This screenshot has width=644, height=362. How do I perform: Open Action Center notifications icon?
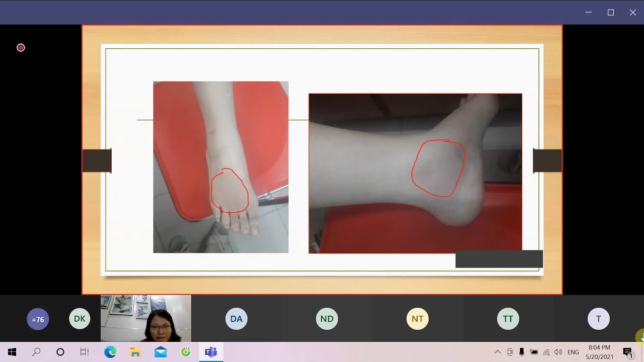(x=628, y=352)
